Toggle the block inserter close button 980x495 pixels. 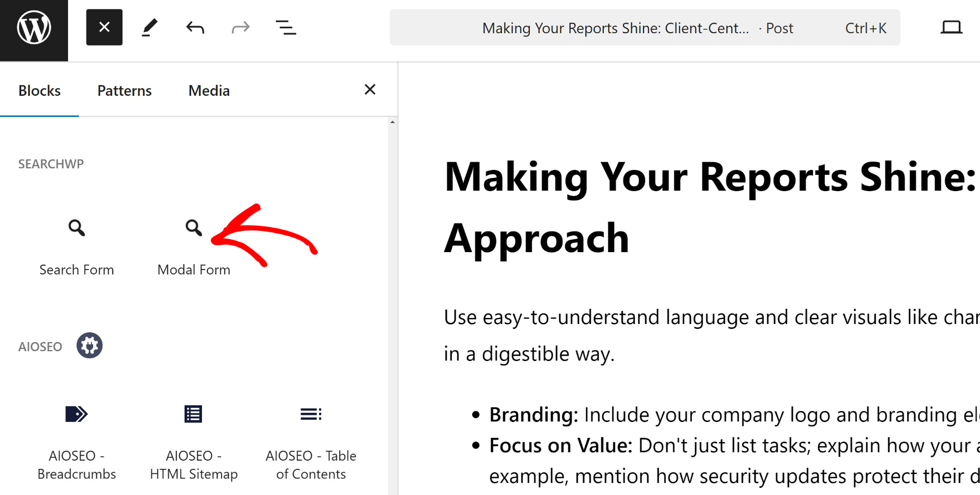104,27
